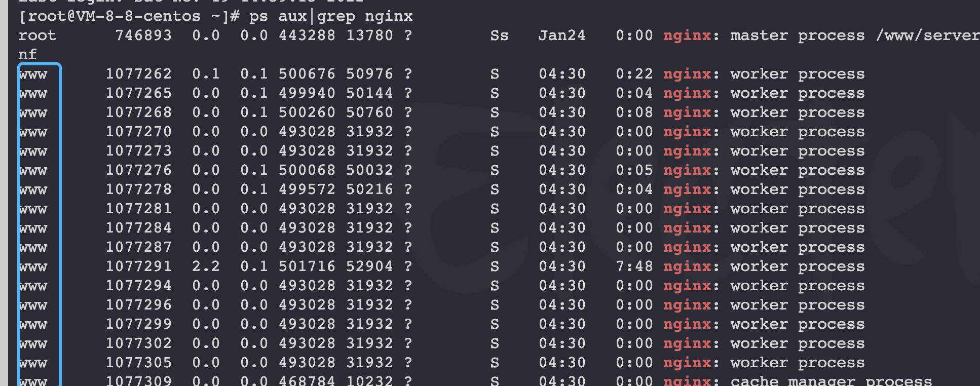980x386 pixels.
Task: Click PID 1077284
Action: [x=138, y=228]
